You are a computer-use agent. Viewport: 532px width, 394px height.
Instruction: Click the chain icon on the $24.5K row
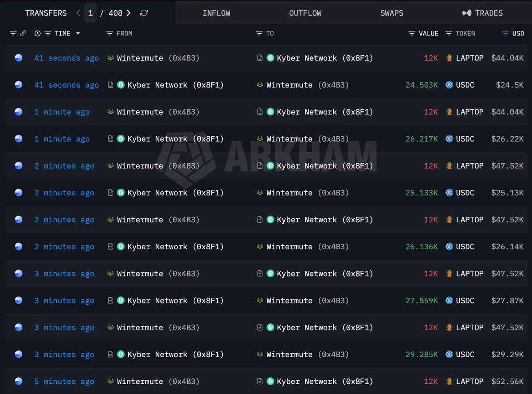pos(18,85)
